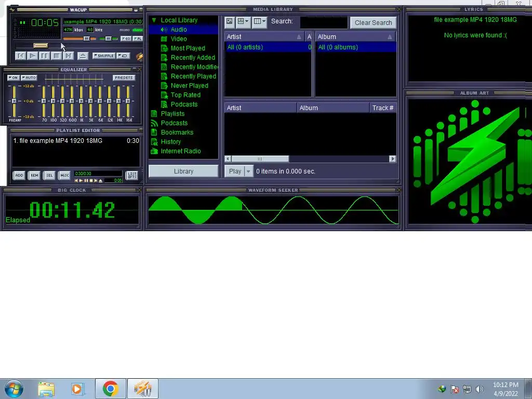Sort by upper Artist column header

point(264,37)
